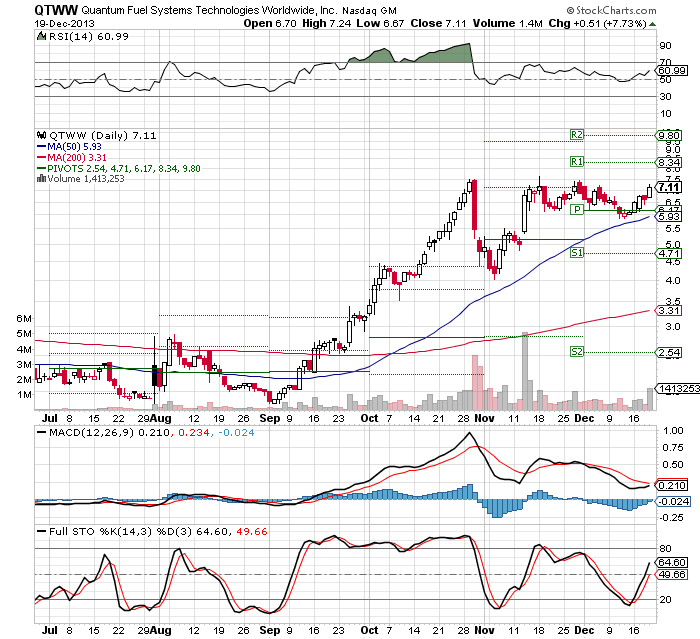Click the Volume 1,413,253 legend entry
700x639 pixels.
click(x=86, y=179)
